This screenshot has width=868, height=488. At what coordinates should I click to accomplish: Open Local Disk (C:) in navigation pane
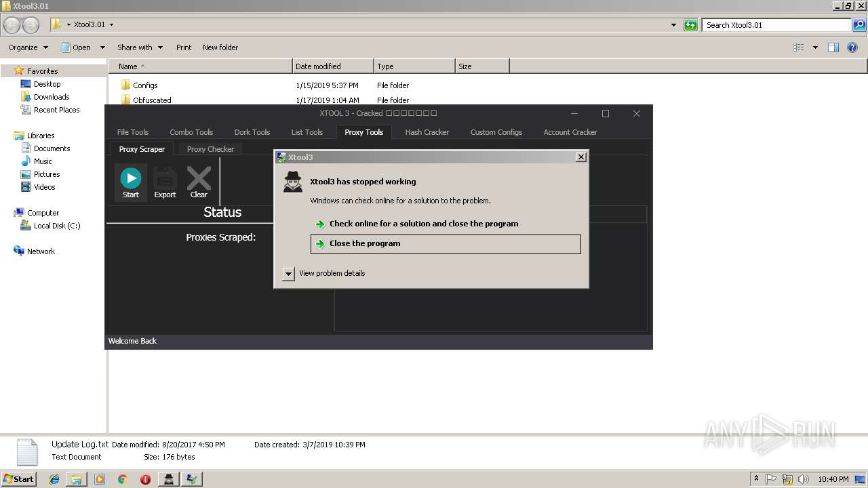click(50, 226)
